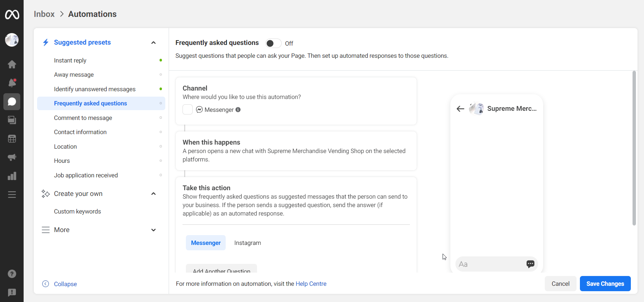Click the vertical scrollbar
Image resolution: width=644 pixels, height=302 pixels.
tap(634, 148)
